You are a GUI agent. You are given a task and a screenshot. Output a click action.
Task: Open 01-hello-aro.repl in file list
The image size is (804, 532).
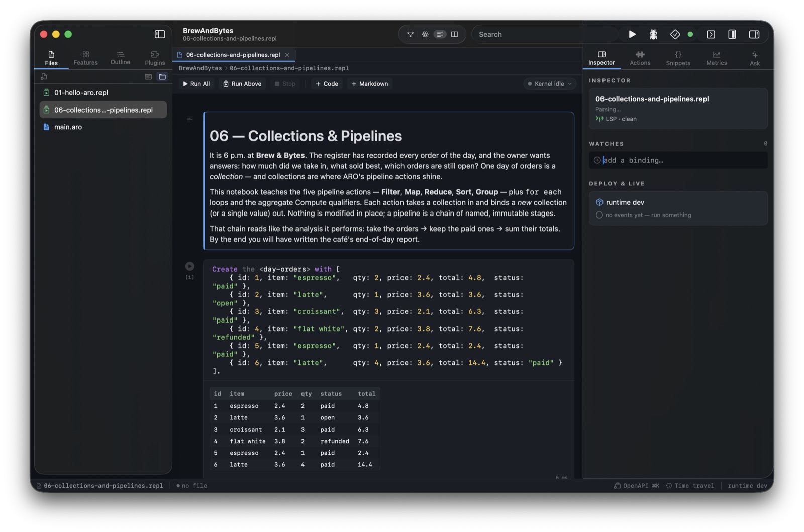click(103, 92)
